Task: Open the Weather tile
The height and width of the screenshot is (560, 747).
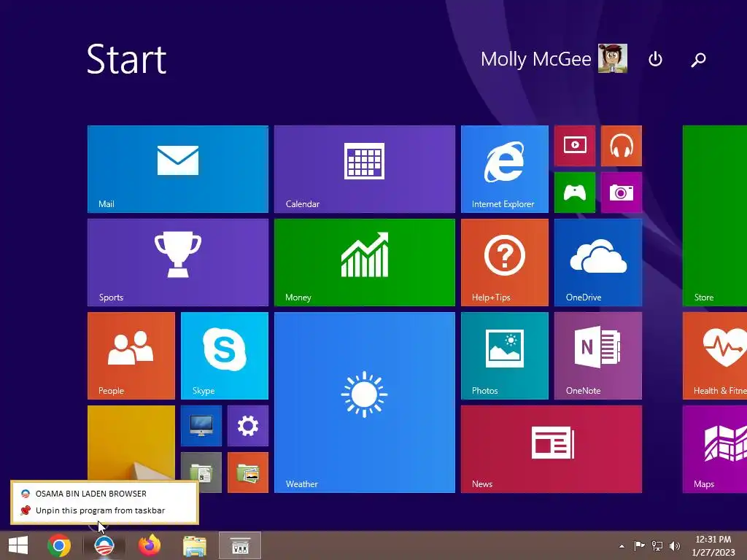Action: 365,402
